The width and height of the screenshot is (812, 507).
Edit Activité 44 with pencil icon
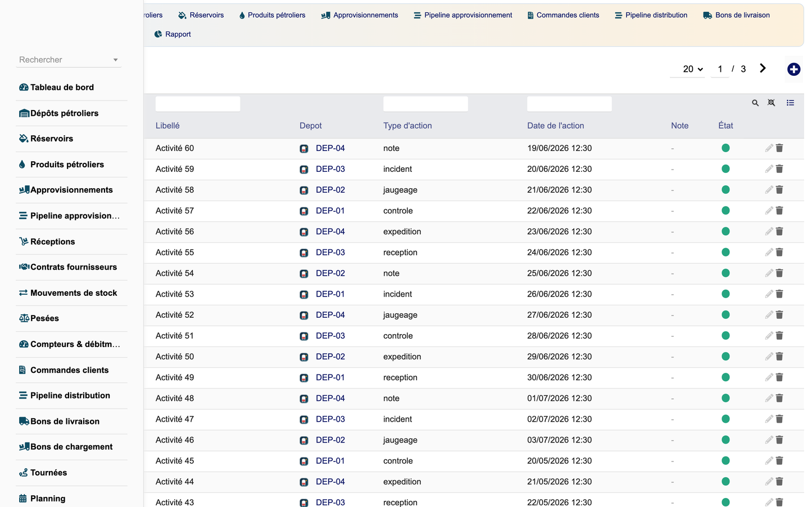pos(769,482)
